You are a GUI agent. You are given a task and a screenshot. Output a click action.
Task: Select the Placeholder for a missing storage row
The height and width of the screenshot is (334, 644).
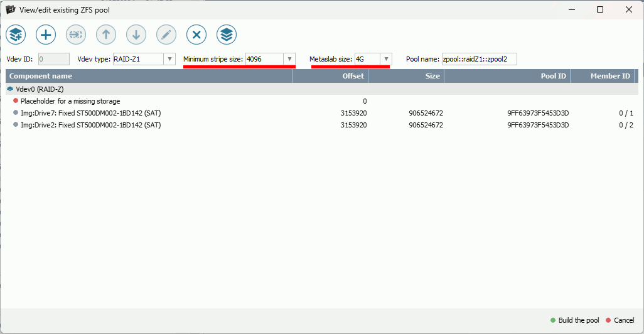pyautogui.click(x=70, y=101)
